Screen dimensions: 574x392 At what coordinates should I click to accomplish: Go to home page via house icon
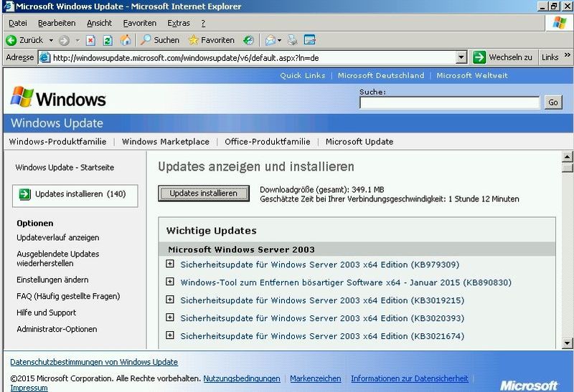(126, 40)
